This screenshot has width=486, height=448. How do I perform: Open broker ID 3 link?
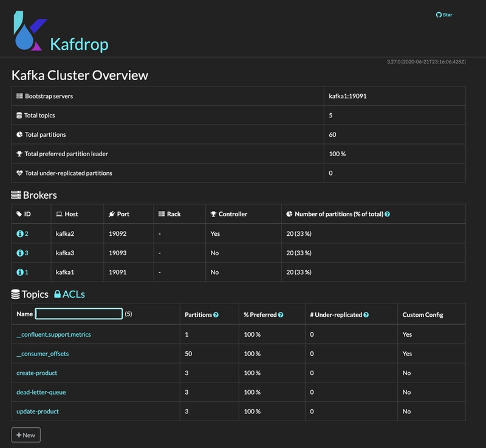[x=26, y=253]
